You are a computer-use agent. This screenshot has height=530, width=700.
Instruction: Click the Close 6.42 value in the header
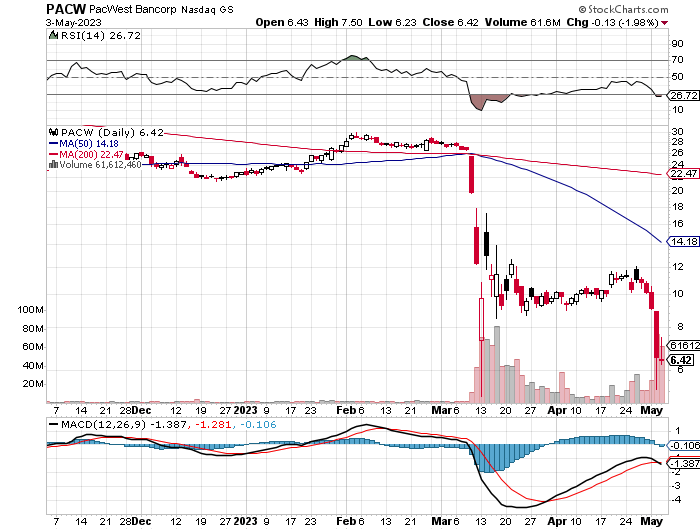click(x=450, y=22)
